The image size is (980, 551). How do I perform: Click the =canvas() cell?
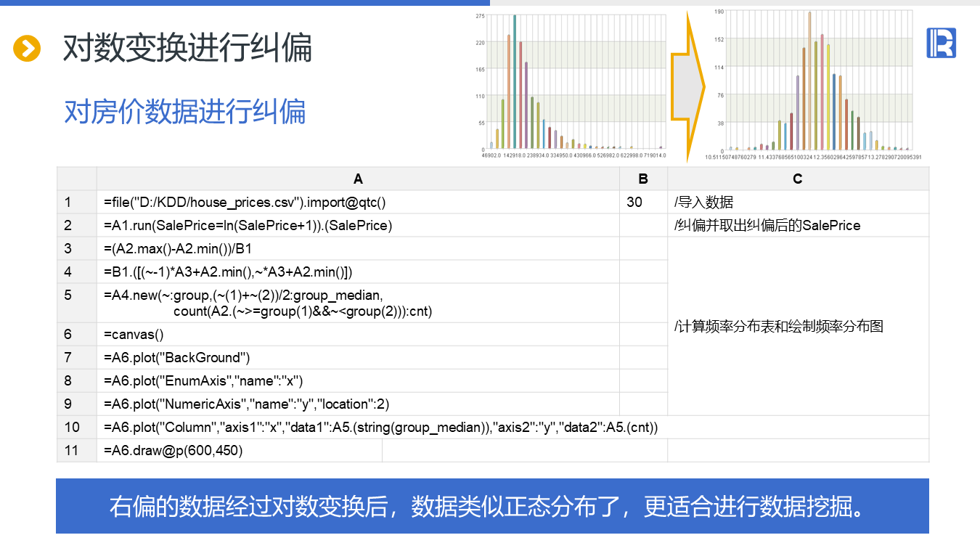tap(358, 334)
